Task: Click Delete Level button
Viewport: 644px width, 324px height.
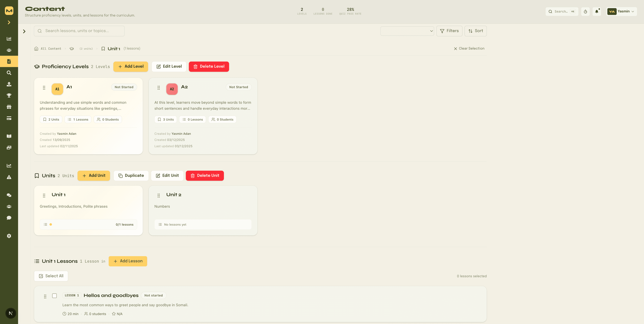Action: click(209, 67)
